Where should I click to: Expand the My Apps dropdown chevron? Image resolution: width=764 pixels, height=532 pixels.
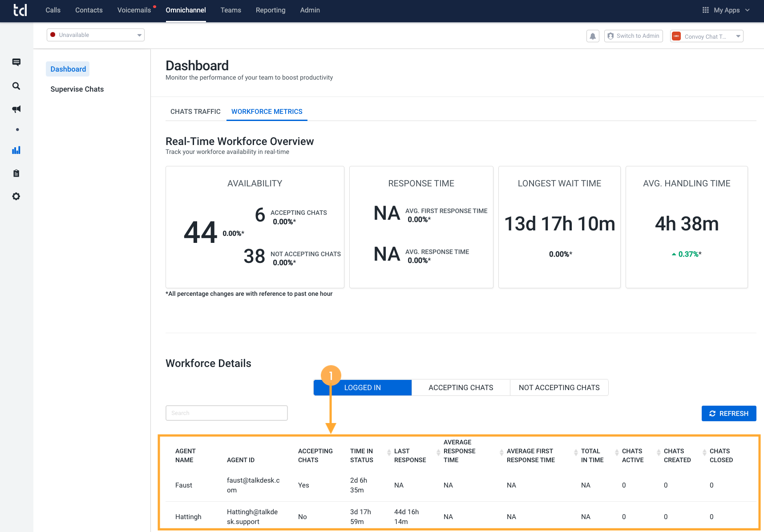(x=748, y=10)
